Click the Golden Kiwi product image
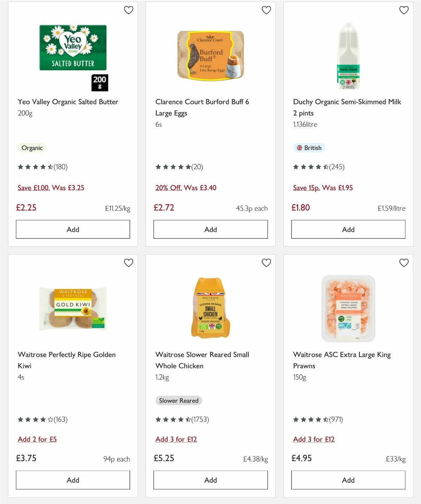Screen dimensions: 421x504 click(x=73, y=308)
